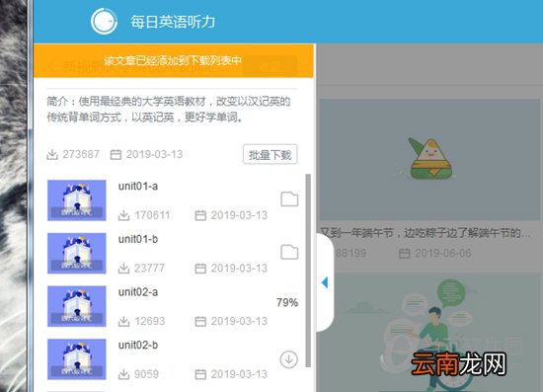Click the album date 2019-03-13 next to 273687

point(154,154)
